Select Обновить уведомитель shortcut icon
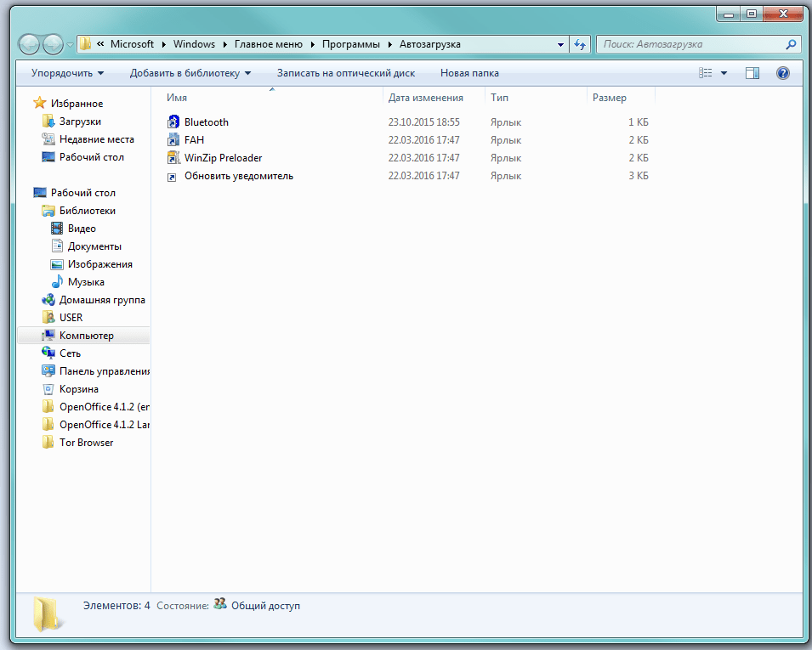The image size is (812, 650). [172, 178]
